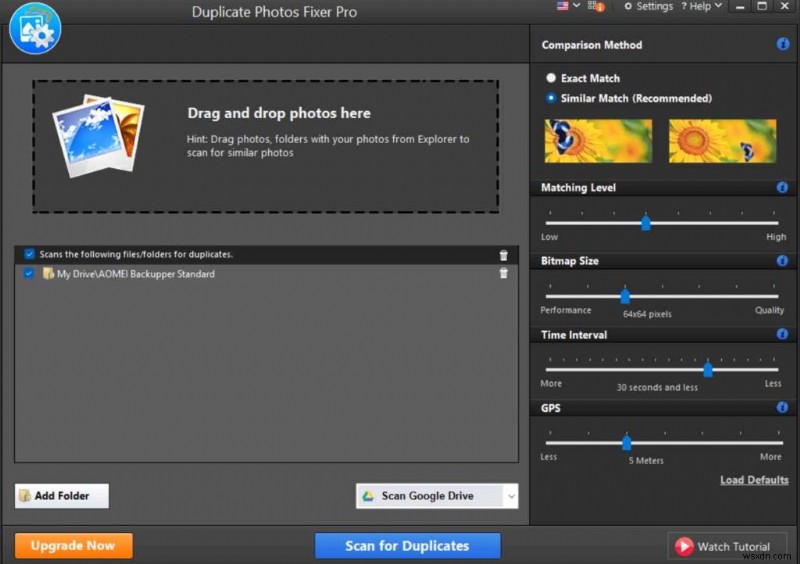Click the right sunflower sample thumbnail
Screen dimensions: 800x564
pyautogui.click(x=722, y=141)
